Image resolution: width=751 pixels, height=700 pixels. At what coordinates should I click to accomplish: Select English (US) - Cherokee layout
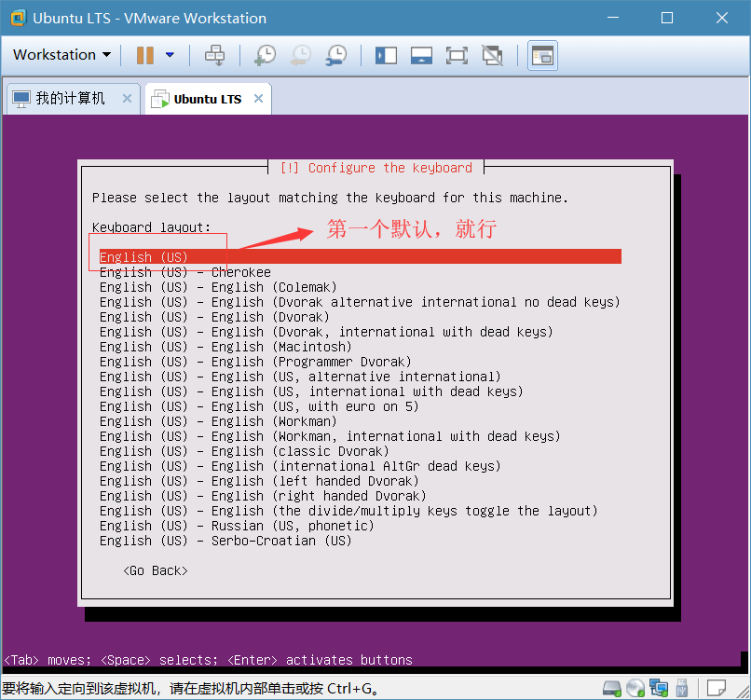(x=185, y=272)
